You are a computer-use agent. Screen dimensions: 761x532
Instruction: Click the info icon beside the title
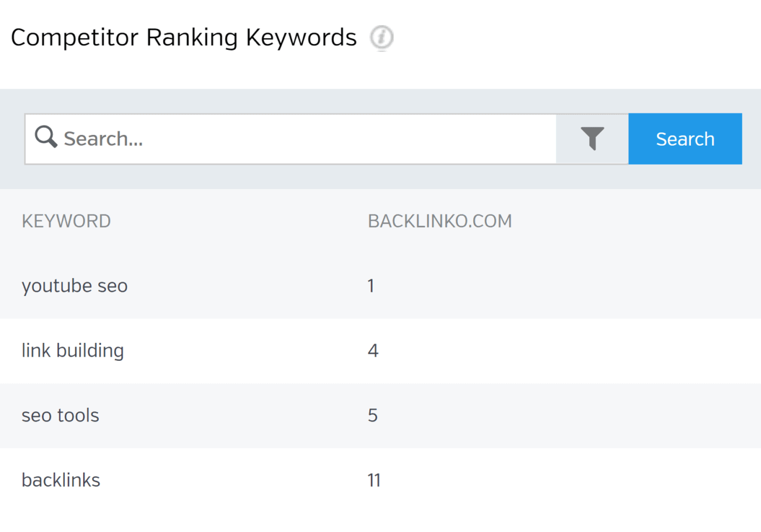(382, 38)
